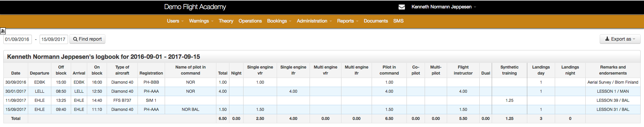Screen dimensions: 644x127
Task: Expand the Warnings dropdown menu
Action: pos(201,21)
